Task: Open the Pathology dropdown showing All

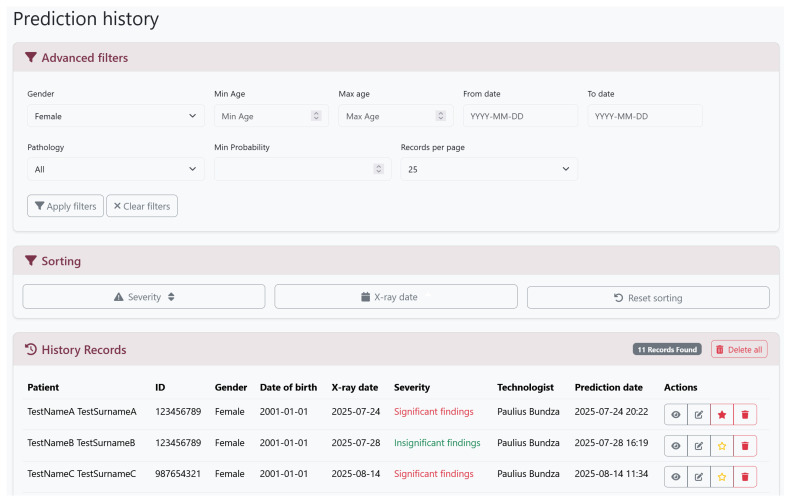Action: [116, 169]
